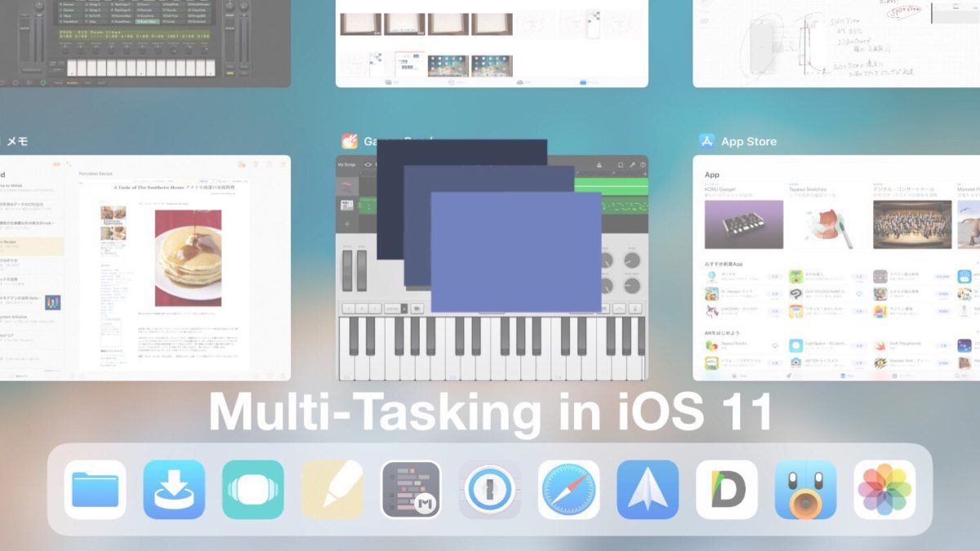Open the Tayasui Sketches feature in App Store
Viewport: 980px width, 551px height.
tap(828, 216)
